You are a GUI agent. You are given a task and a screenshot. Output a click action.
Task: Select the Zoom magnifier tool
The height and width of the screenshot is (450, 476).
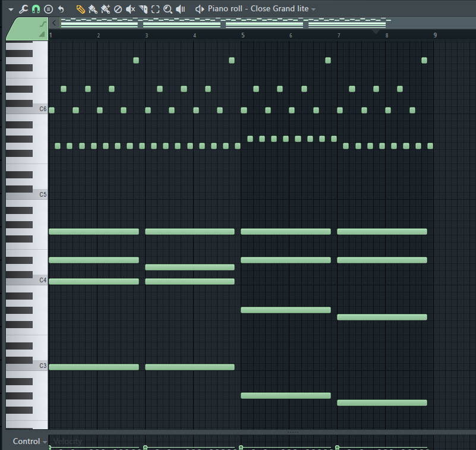pos(168,10)
